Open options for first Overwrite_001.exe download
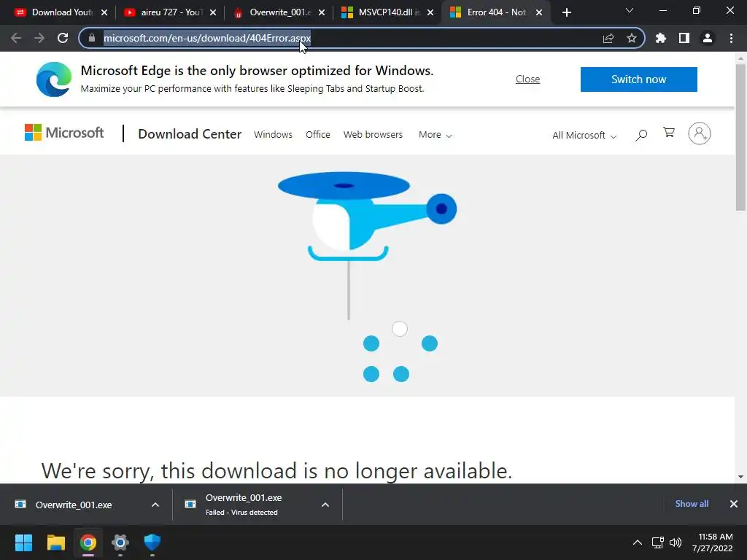The height and width of the screenshot is (560, 747). pyautogui.click(x=155, y=505)
